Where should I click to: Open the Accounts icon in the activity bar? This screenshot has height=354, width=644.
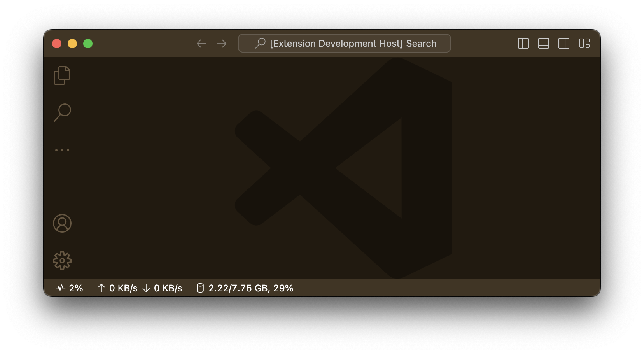pos(62,223)
